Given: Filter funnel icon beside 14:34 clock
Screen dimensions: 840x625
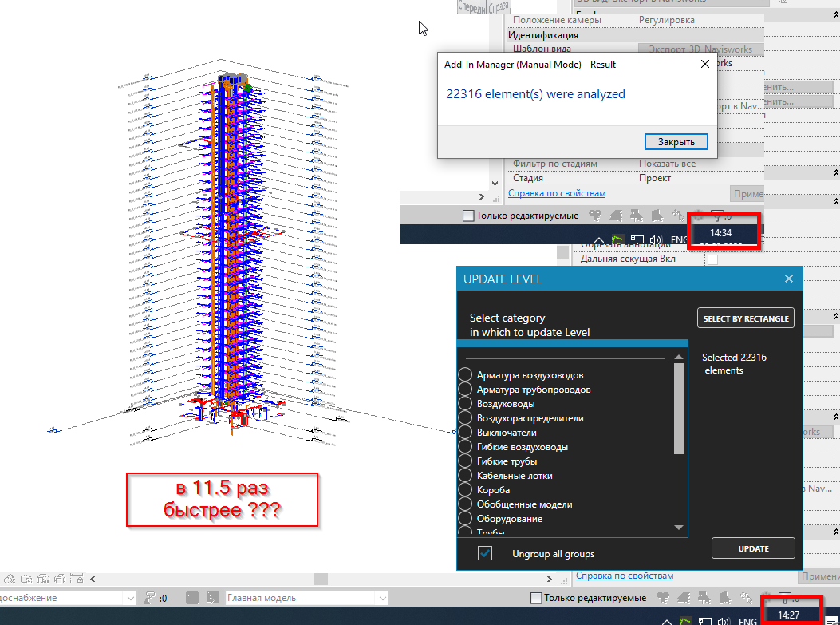Looking at the screenshot, I should click(718, 216).
